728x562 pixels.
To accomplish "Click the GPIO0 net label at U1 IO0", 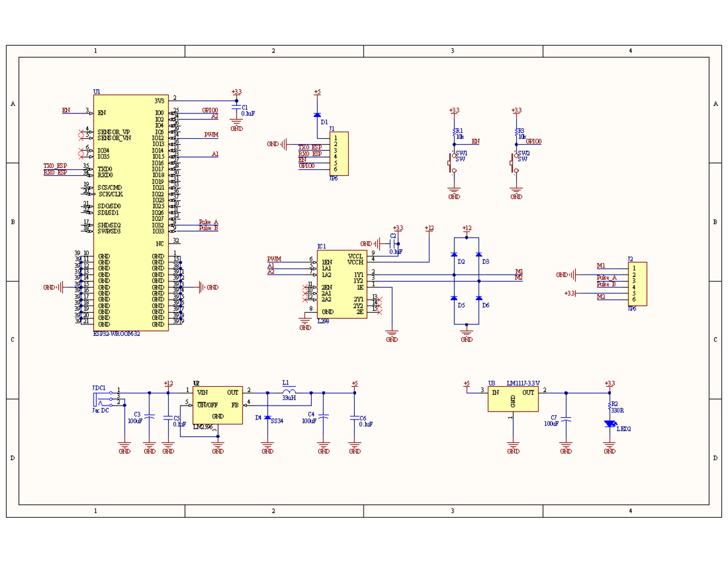I will pyautogui.click(x=210, y=110).
